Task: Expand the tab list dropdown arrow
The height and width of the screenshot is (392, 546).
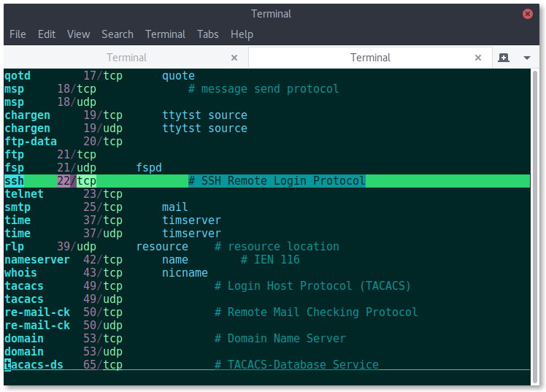Action: point(527,58)
